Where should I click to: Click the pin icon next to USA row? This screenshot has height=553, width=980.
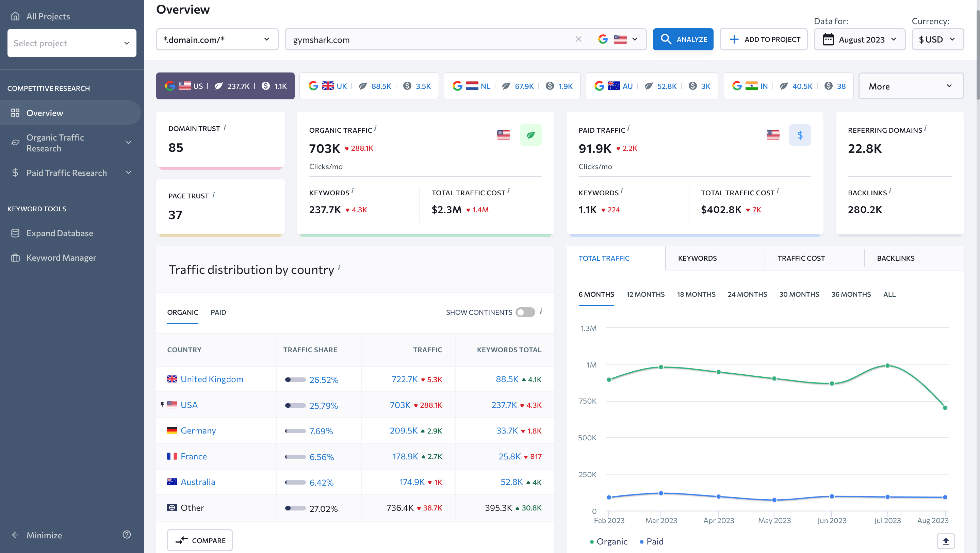point(162,405)
